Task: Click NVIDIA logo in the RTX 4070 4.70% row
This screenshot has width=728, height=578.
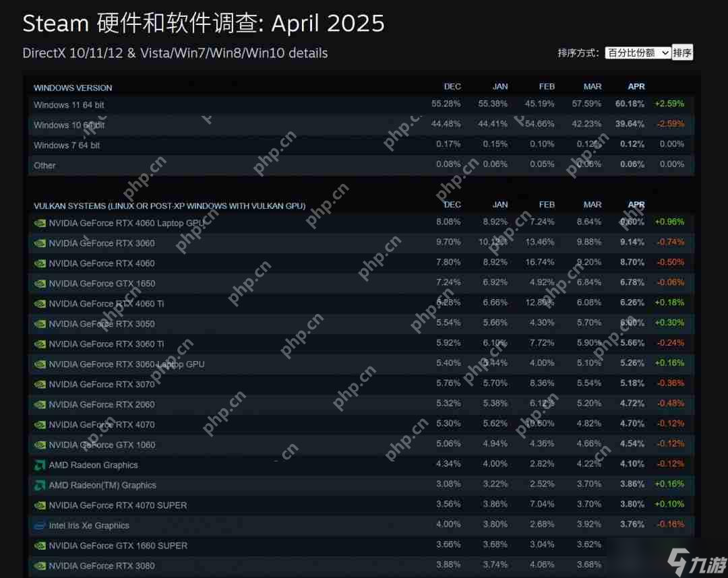Action: point(40,425)
